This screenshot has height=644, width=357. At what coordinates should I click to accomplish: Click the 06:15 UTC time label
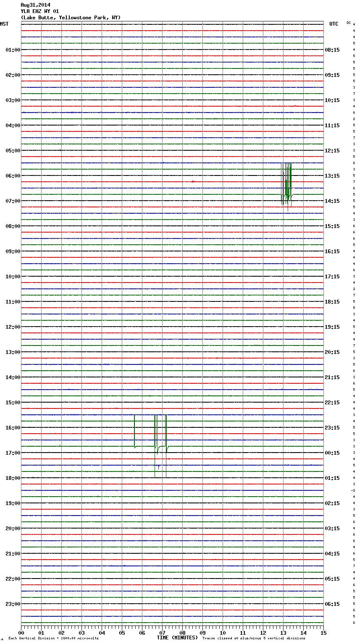coord(332,604)
